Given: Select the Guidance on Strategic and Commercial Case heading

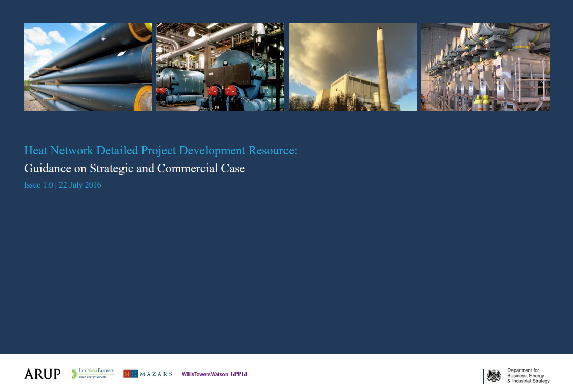Looking at the screenshot, I should click(x=134, y=168).
